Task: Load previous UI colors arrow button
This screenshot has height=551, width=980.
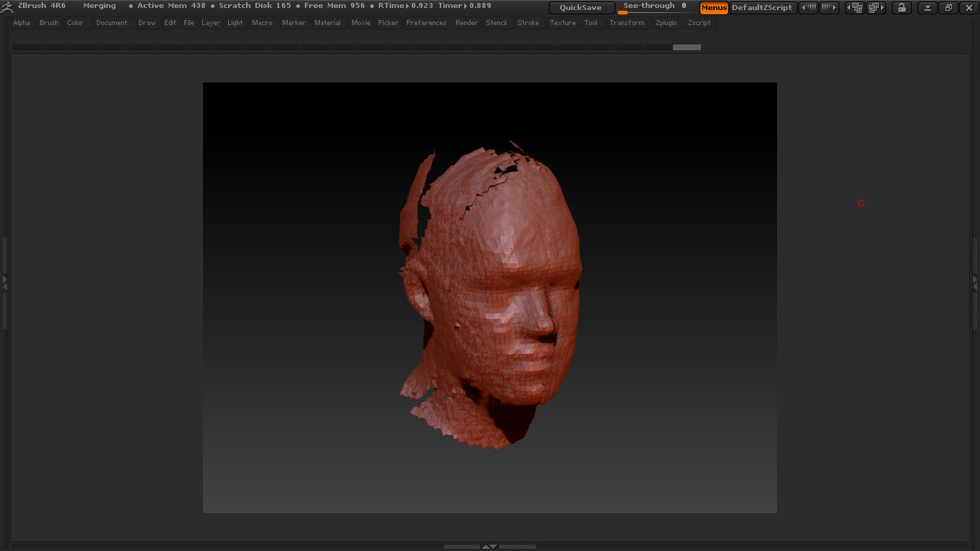Action: tap(809, 8)
